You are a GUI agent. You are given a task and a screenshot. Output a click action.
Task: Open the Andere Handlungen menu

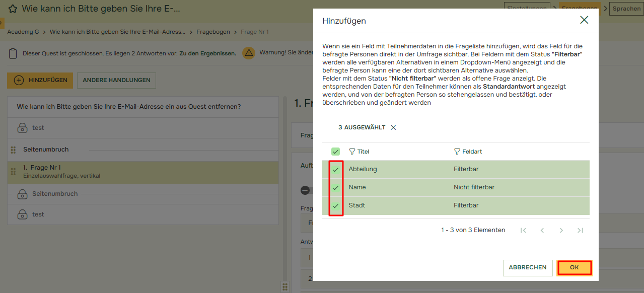[x=116, y=81]
